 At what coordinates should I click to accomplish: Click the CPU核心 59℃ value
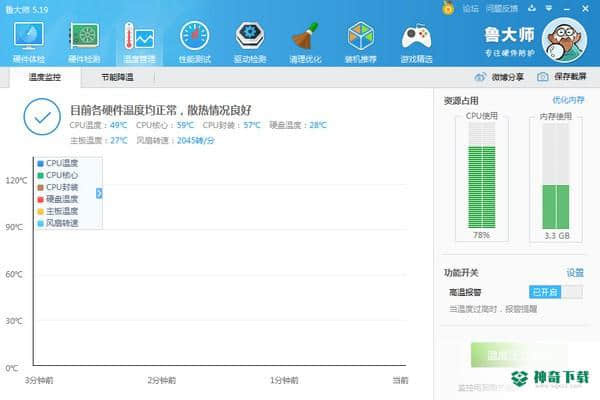pos(185,125)
